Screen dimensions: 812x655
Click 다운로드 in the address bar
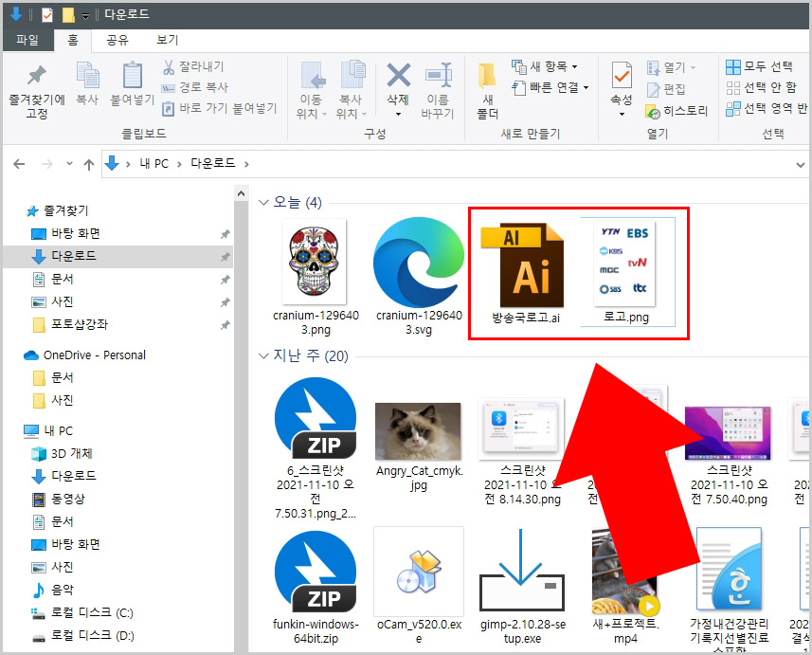213,163
